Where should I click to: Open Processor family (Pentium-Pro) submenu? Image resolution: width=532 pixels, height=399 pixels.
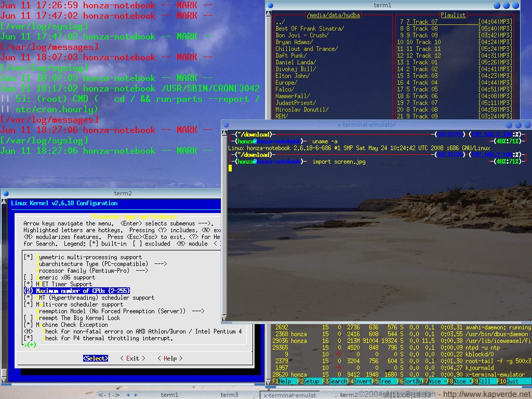[92, 271]
